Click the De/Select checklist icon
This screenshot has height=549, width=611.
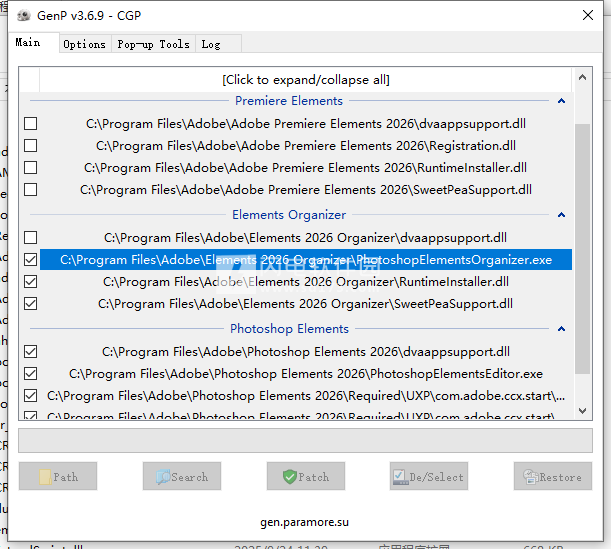[400, 477]
